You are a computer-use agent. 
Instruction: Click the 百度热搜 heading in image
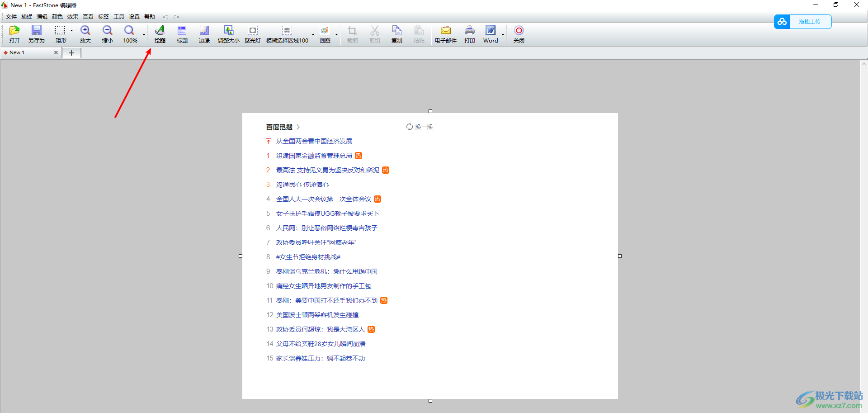(x=279, y=127)
